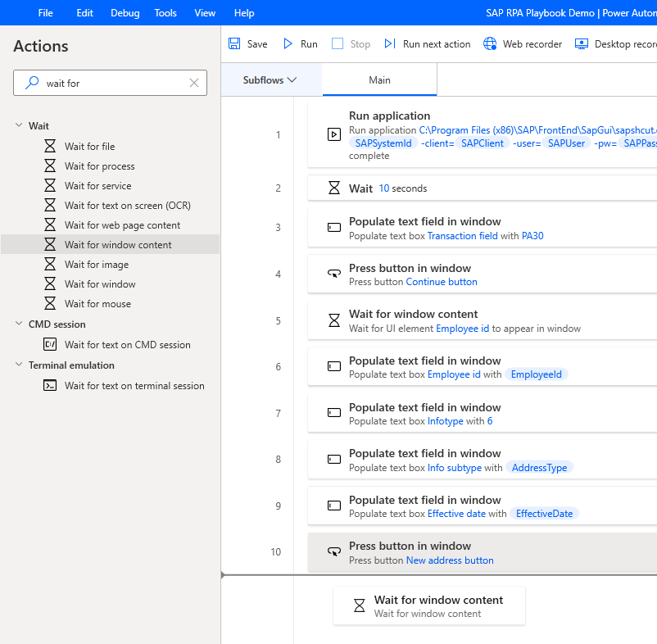Click the terminal session prompt icon

coord(50,385)
